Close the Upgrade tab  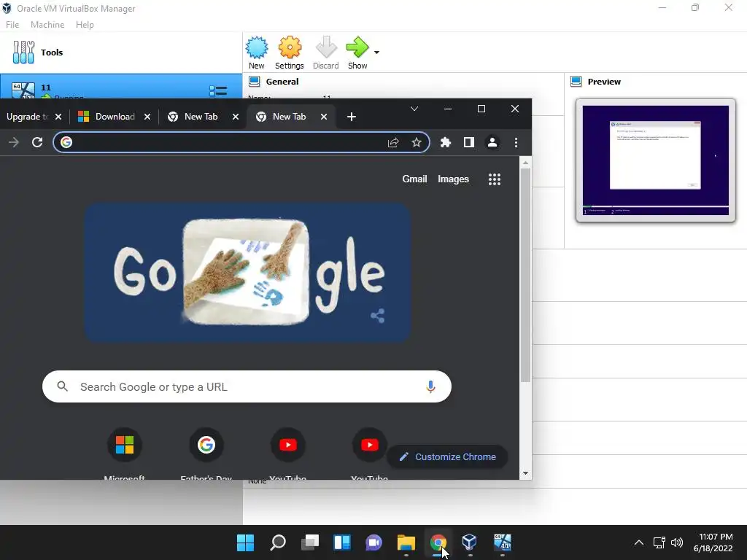tap(58, 117)
